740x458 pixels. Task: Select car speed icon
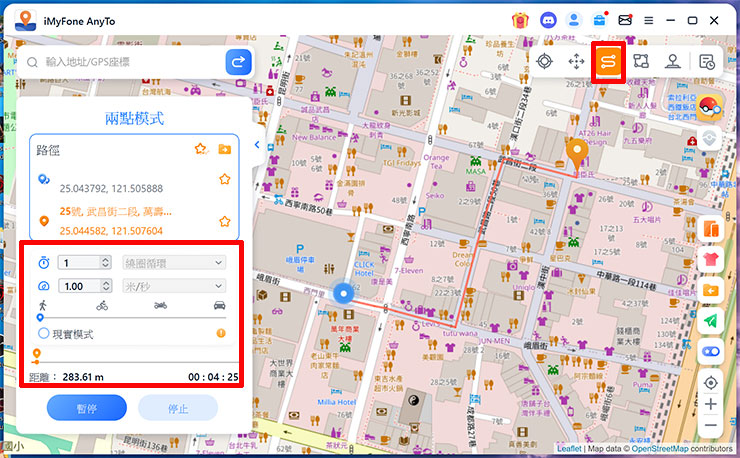[x=219, y=305]
